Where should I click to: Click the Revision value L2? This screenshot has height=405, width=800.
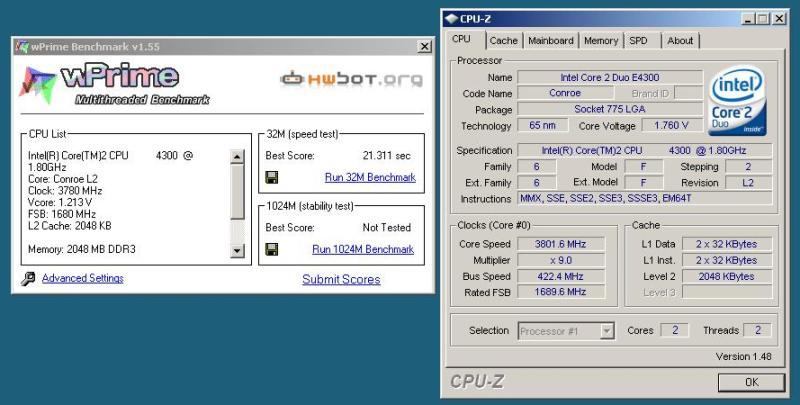pos(748,183)
